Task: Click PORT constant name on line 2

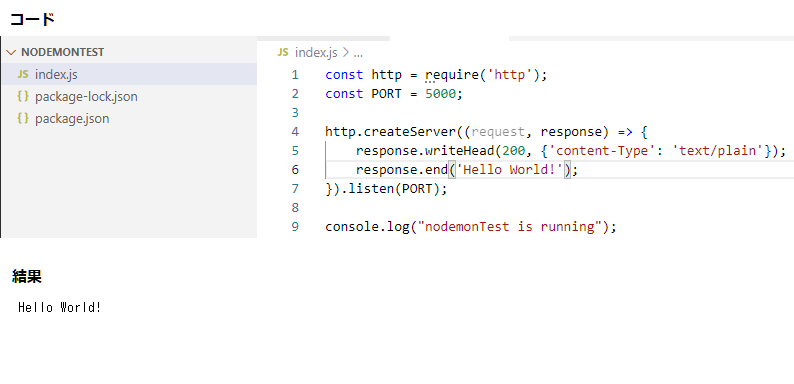Action: pyautogui.click(x=387, y=94)
